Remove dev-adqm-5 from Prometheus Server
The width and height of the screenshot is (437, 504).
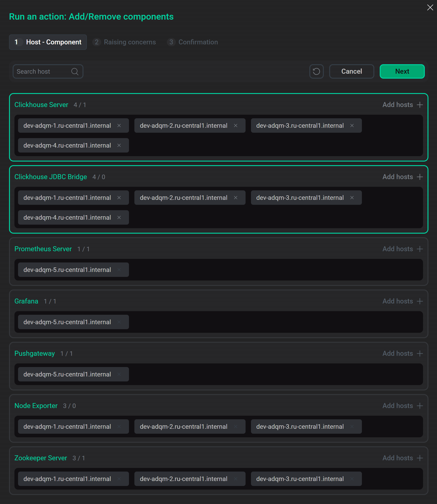[119, 270]
